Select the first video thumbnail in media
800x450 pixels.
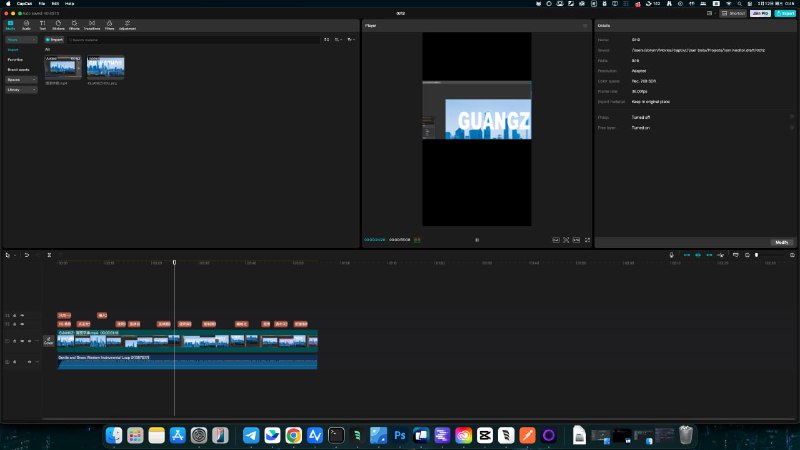coord(63,67)
